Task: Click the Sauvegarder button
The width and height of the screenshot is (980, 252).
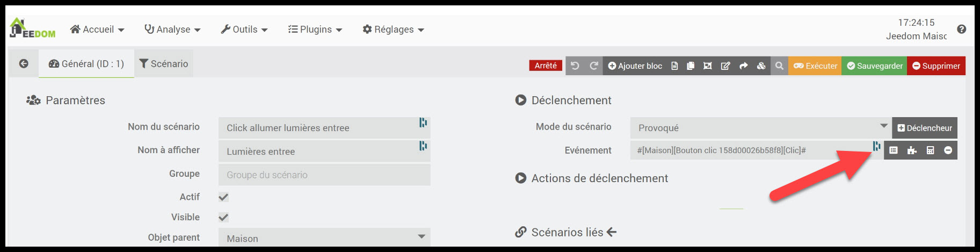Action: [874, 66]
